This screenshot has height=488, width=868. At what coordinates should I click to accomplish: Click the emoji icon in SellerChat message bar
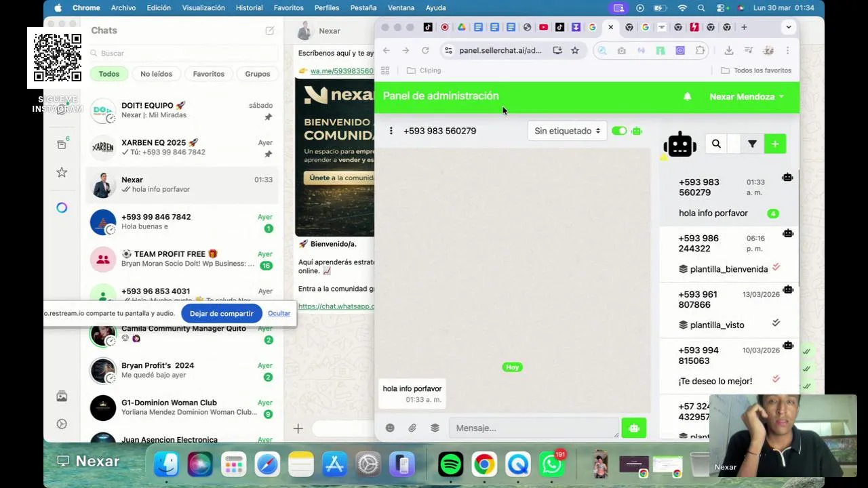[x=390, y=428]
